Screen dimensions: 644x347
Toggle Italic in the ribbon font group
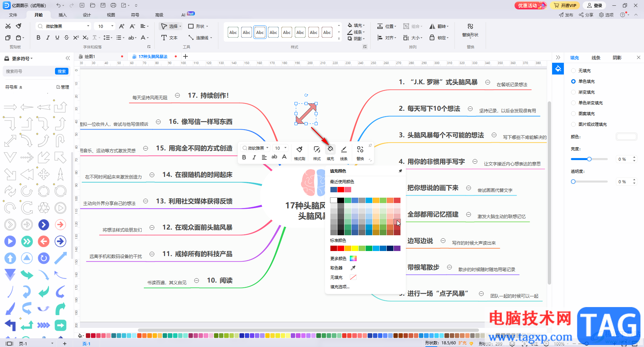pos(48,38)
